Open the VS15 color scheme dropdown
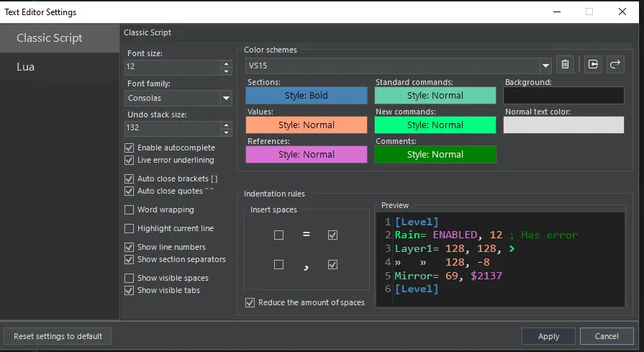 (x=545, y=66)
